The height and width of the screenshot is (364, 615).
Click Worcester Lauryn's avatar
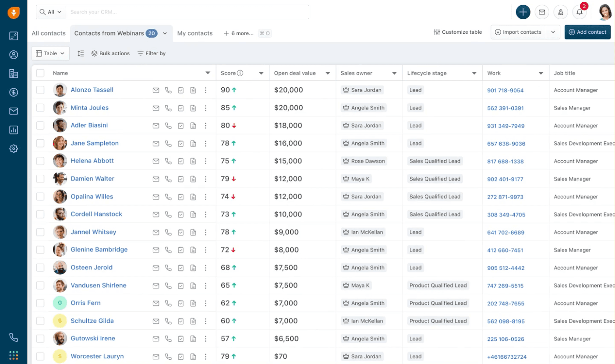pos(60,356)
